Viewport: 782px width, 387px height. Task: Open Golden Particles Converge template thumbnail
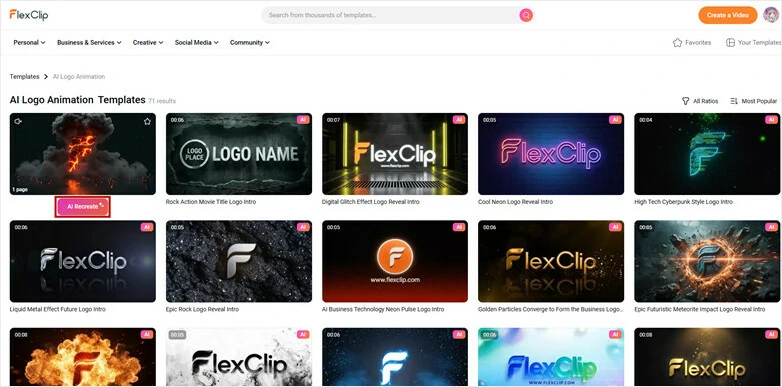[x=551, y=261]
